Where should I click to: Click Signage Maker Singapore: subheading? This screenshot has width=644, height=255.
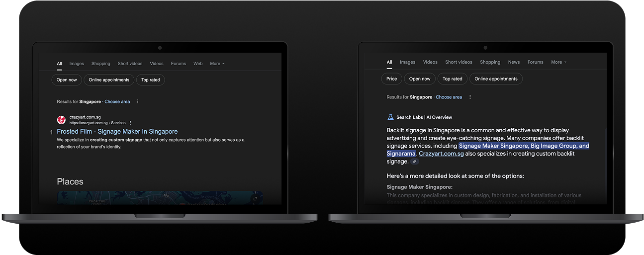420,187
